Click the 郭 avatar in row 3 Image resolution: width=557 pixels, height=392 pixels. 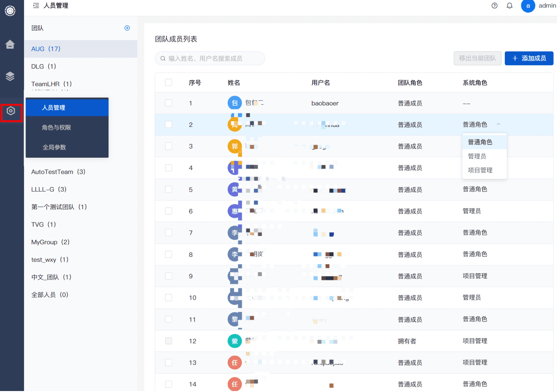235,146
